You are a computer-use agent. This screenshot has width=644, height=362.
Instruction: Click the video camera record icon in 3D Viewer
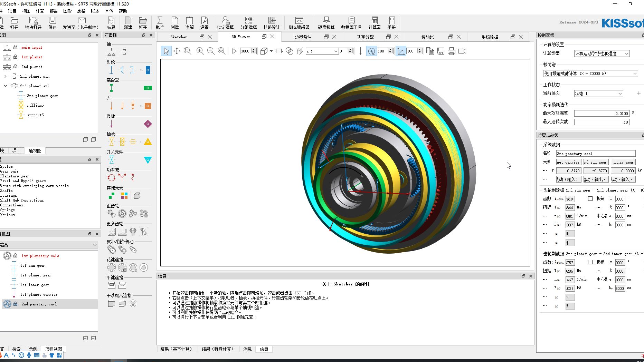[x=462, y=51]
